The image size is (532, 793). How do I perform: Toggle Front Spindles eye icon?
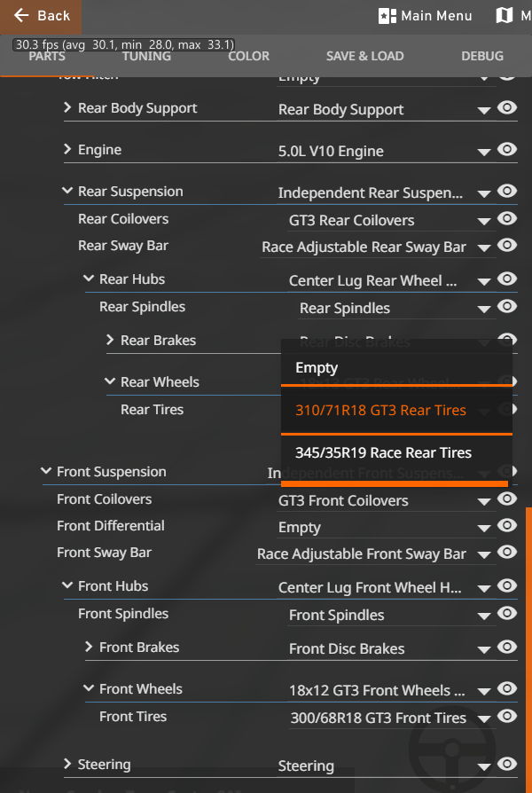pyautogui.click(x=506, y=614)
